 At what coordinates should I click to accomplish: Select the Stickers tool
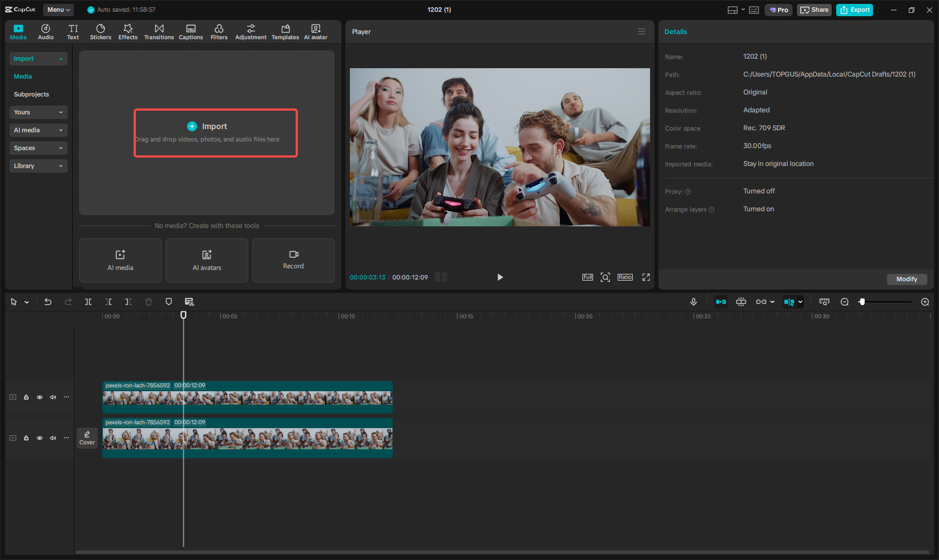101,31
